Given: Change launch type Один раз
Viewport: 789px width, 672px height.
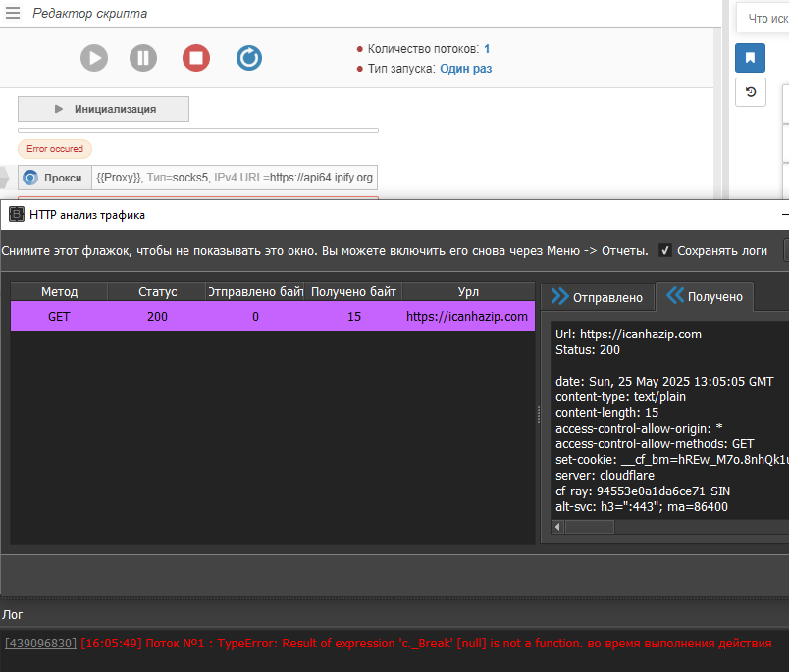Looking at the screenshot, I should coord(465,69).
